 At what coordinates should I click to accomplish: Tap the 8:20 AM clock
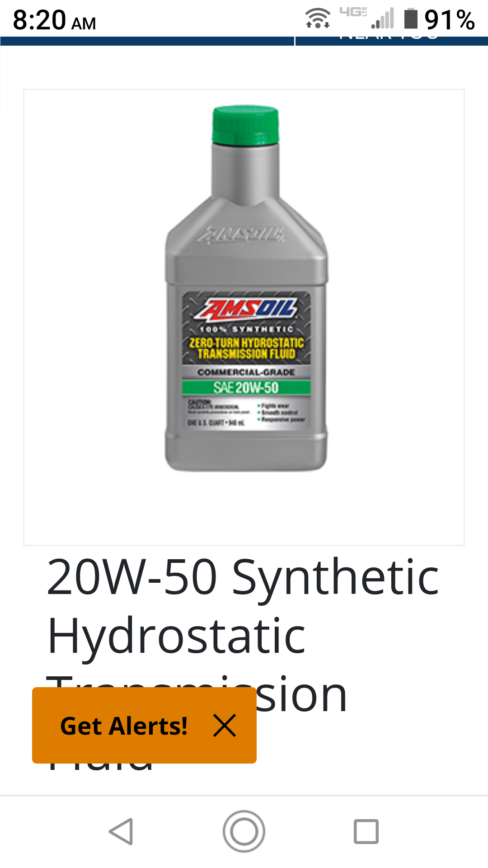pos(54,20)
